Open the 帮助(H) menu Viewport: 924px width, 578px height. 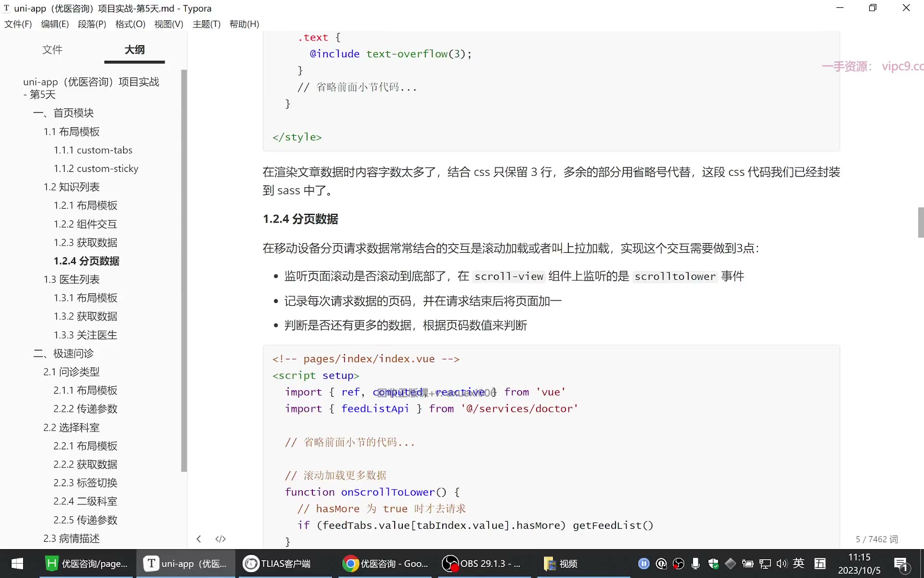[x=244, y=24]
